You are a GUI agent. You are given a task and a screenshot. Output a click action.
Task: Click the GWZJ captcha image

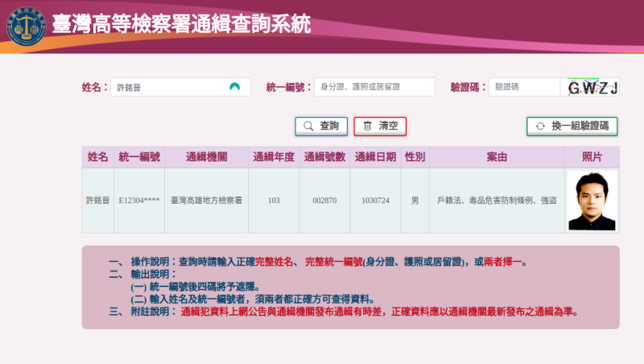pos(592,87)
